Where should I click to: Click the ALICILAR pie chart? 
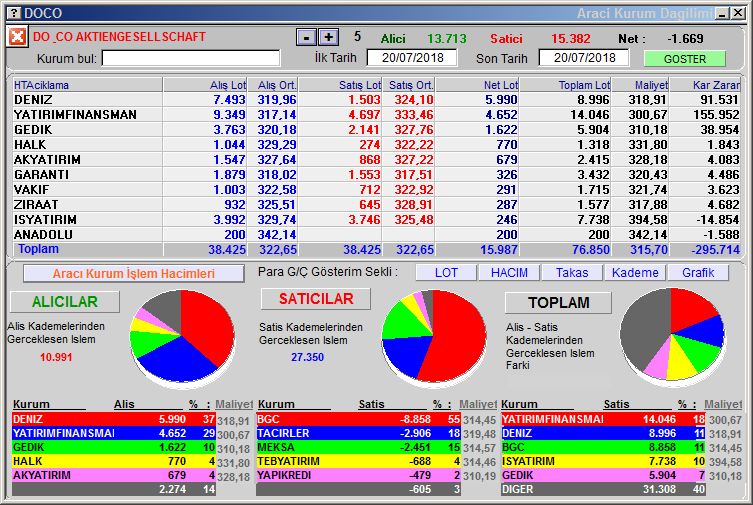(182, 337)
